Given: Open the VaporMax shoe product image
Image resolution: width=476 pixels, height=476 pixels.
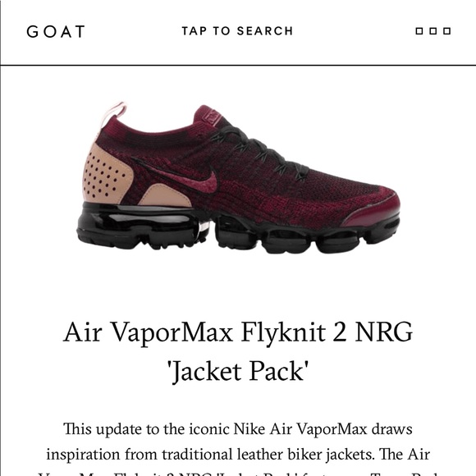Looking at the screenshot, I should pyautogui.click(x=238, y=177).
